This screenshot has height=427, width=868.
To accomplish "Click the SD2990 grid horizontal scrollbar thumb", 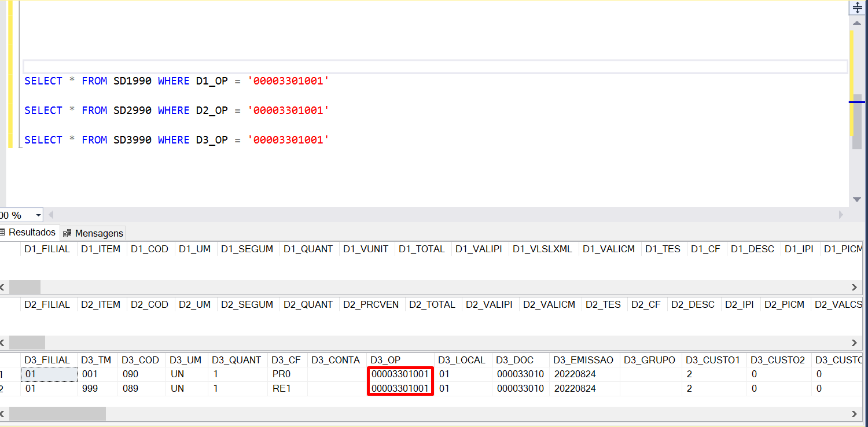I will pos(27,343).
